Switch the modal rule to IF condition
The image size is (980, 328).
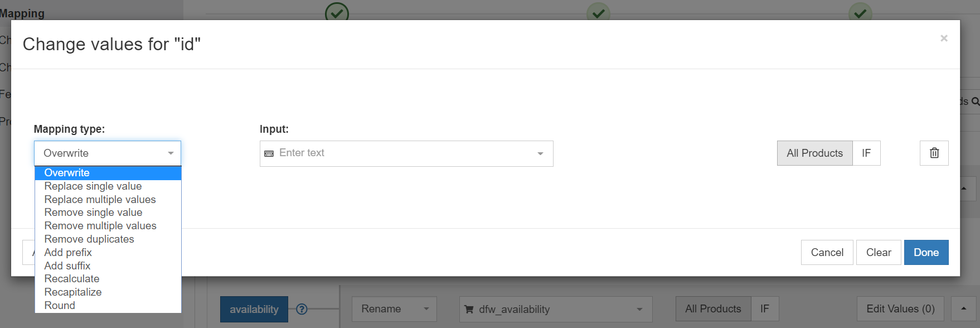(866, 153)
